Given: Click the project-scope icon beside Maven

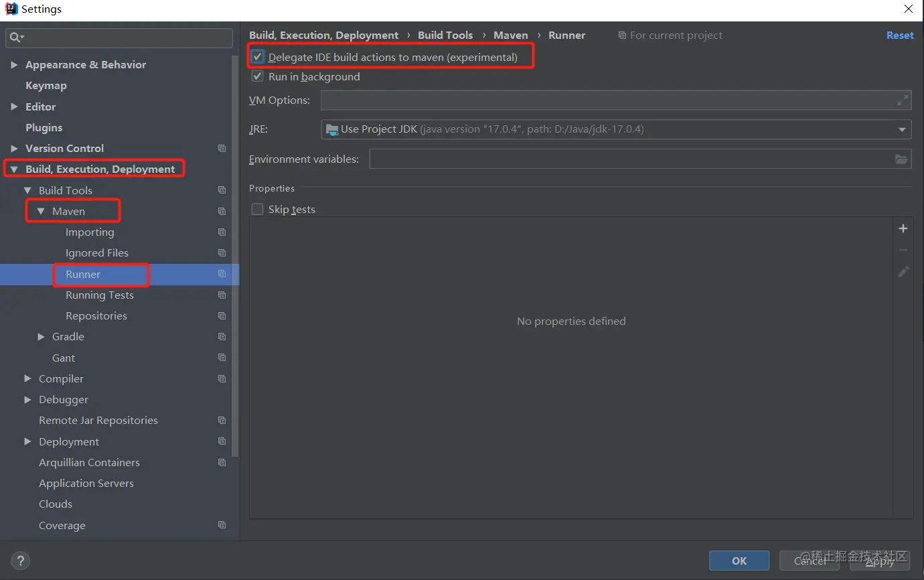Looking at the screenshot, I should click(x=222, y=211).
